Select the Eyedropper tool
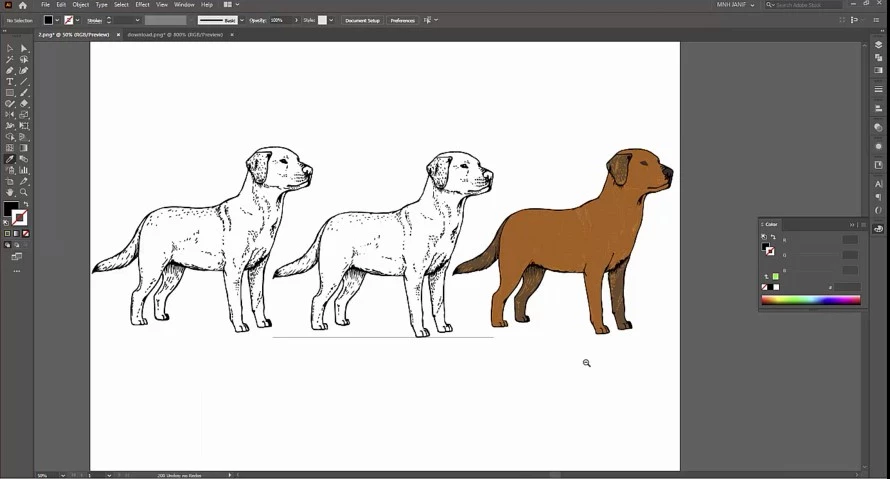The height and width of the screenshot is (479, 890). click(x=10, y=159)
